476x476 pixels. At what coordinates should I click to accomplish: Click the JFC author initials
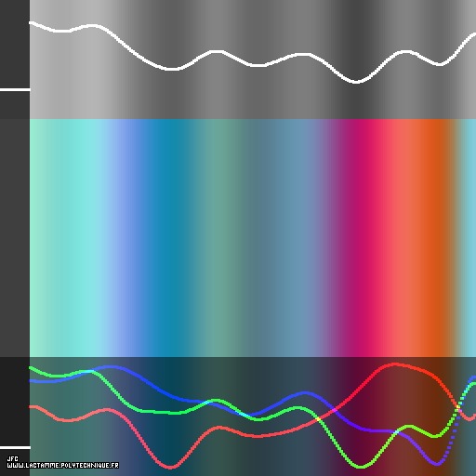pyautogui.click(x=13, y=458)
